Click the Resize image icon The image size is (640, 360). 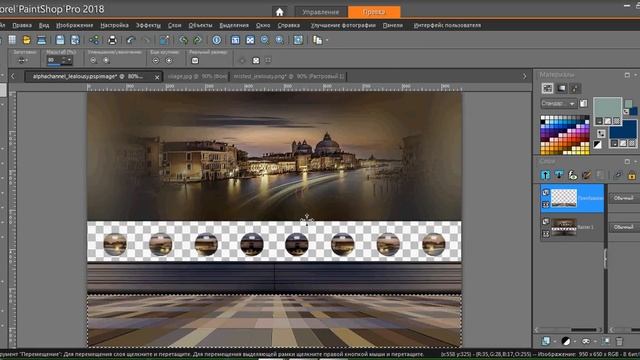pyautogui.click(x=164, y=40)
